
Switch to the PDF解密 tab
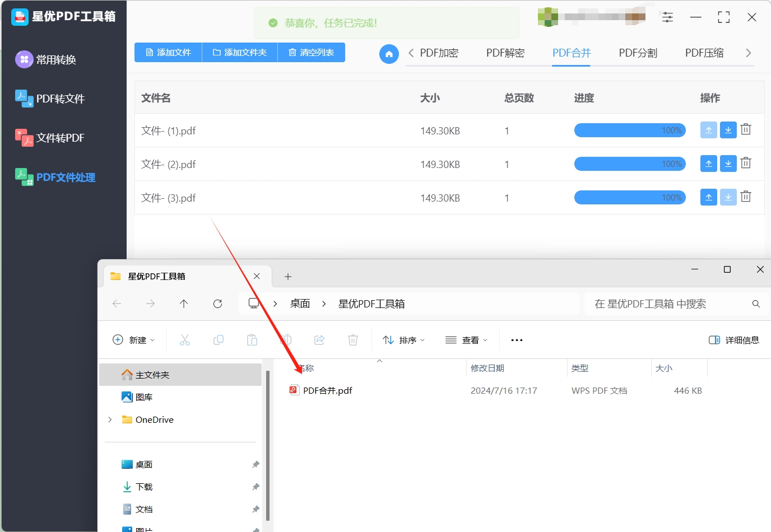click(505, 53)
